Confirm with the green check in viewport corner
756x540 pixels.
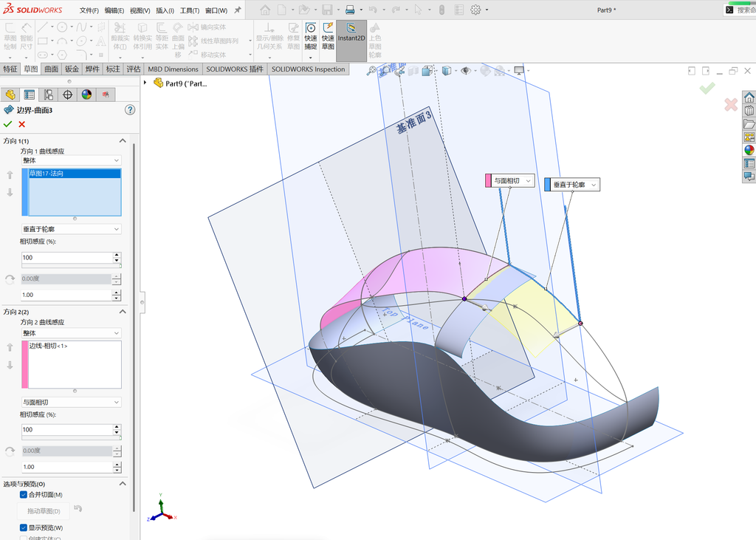(707, 89)
